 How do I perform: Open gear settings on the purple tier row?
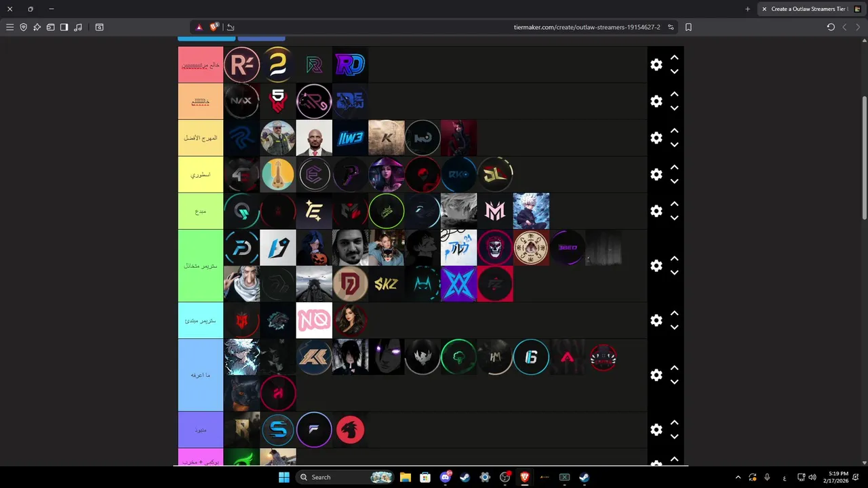[x=656, y=430]
